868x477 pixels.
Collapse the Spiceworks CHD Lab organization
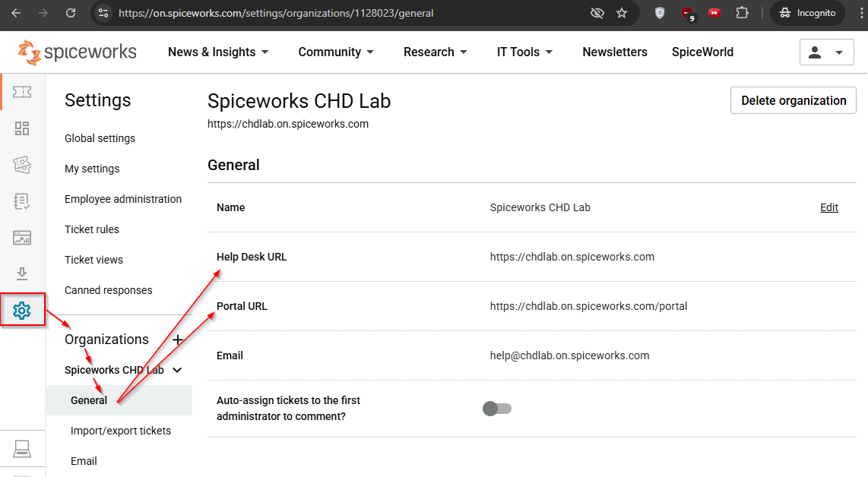(x=178, y=370)
